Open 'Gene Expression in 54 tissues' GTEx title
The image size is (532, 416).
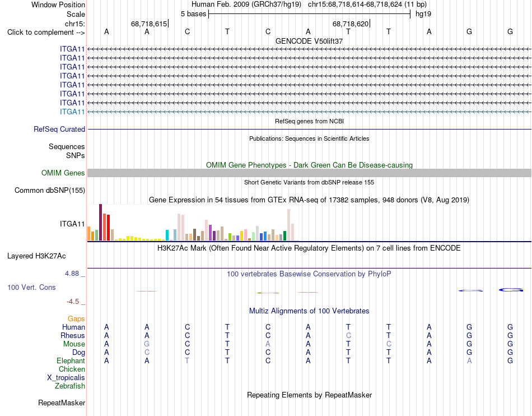point(309,200)
